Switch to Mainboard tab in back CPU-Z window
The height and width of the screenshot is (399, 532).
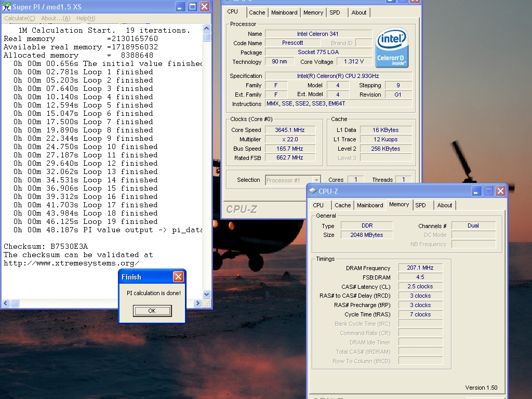284,12
